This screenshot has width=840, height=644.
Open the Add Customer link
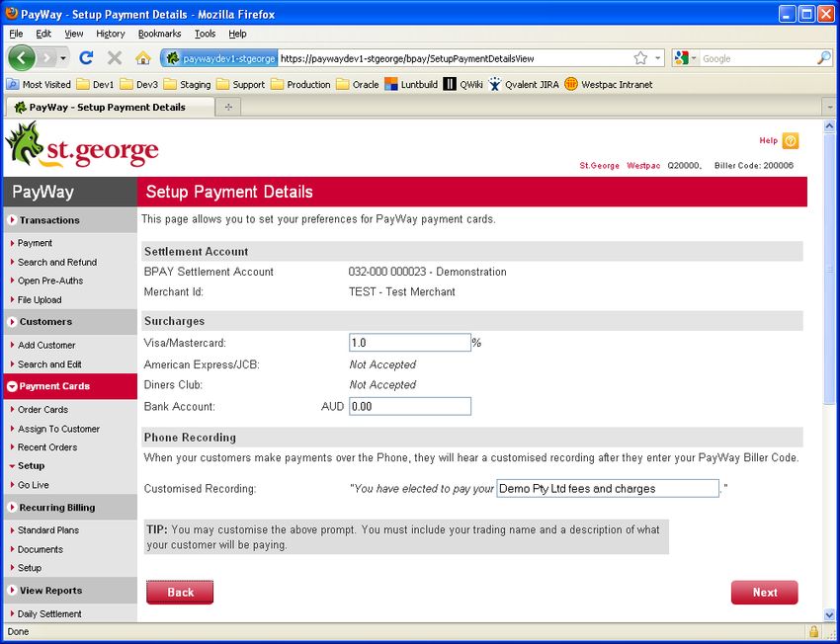tap(46, 346)
